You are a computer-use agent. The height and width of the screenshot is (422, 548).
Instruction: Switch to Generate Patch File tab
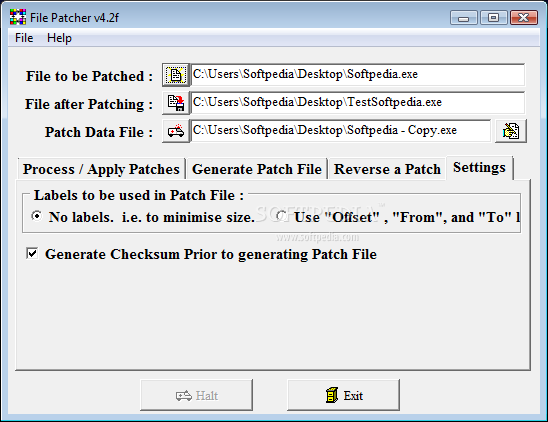(257, 169)
